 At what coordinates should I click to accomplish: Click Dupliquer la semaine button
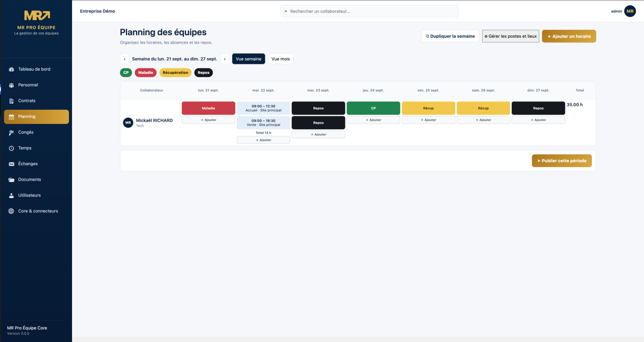click(450, 36)
